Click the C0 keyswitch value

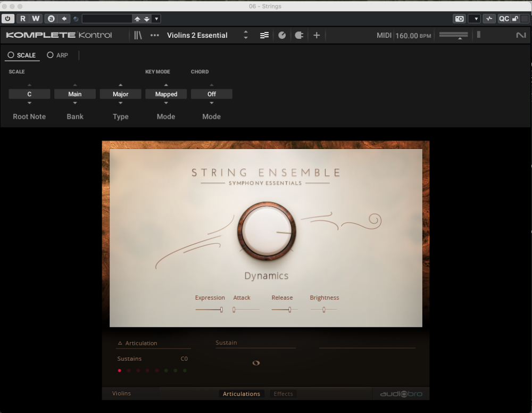point(184,359)
